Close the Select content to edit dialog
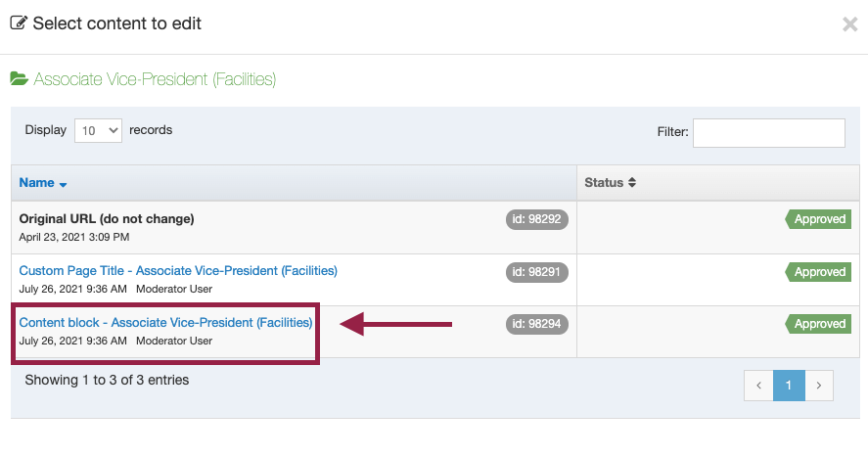This screenshot has height=457, width=868. [x=849, y=24]
